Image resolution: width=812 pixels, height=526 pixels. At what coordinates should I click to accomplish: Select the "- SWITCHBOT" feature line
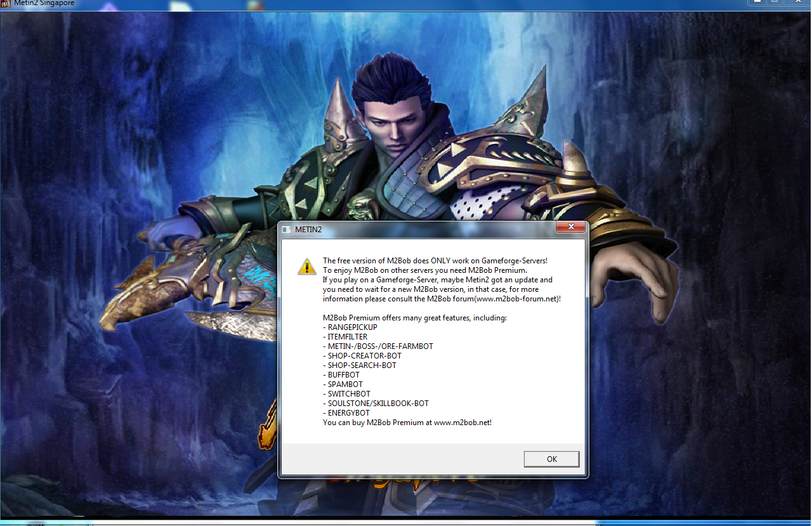coord(347,394)
